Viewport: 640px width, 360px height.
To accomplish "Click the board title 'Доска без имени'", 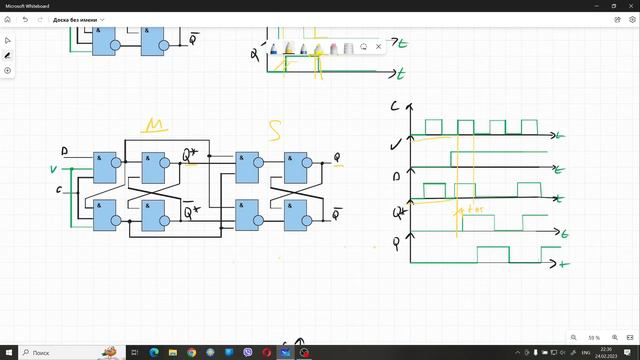I will (x=75, y=20).
